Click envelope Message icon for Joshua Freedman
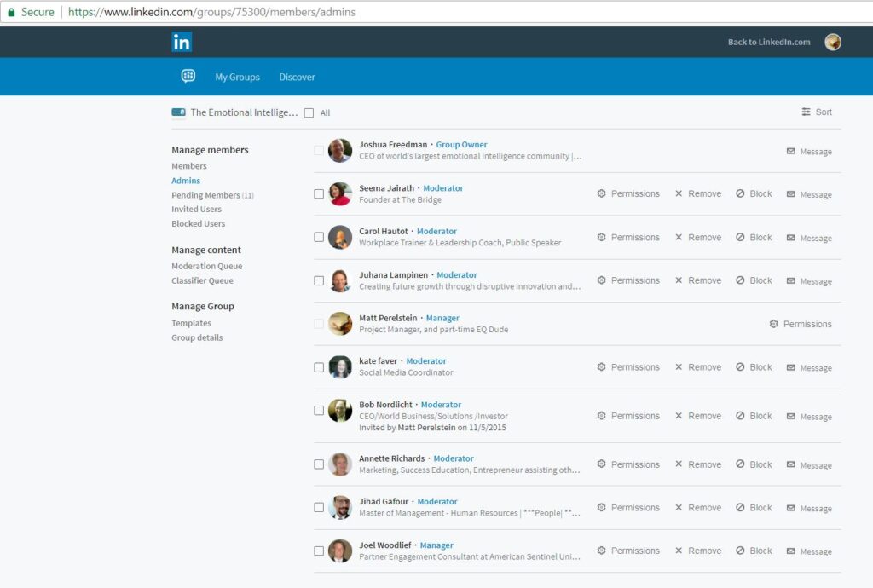 (x=790, y=152)
